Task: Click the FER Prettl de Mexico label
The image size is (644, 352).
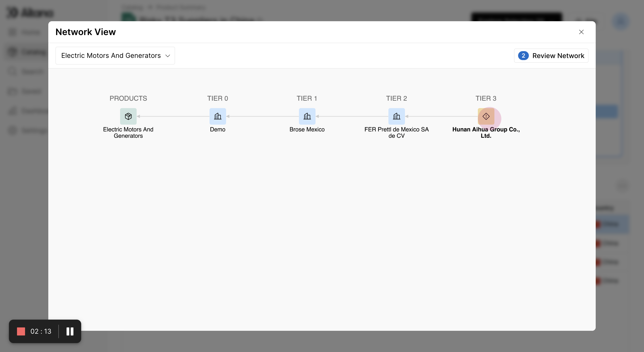Action: coord(396,133)
